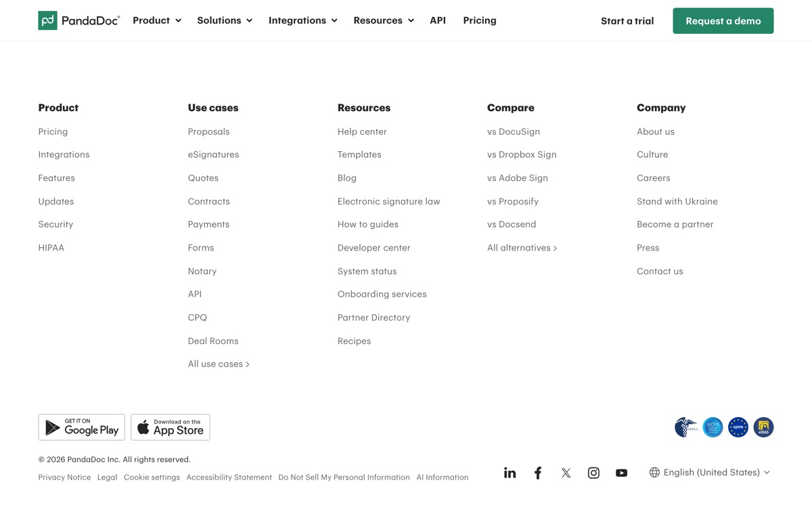Open Electronic signature law link
The height and width of the screenshot is (508, 812).
tap(389, 201)
